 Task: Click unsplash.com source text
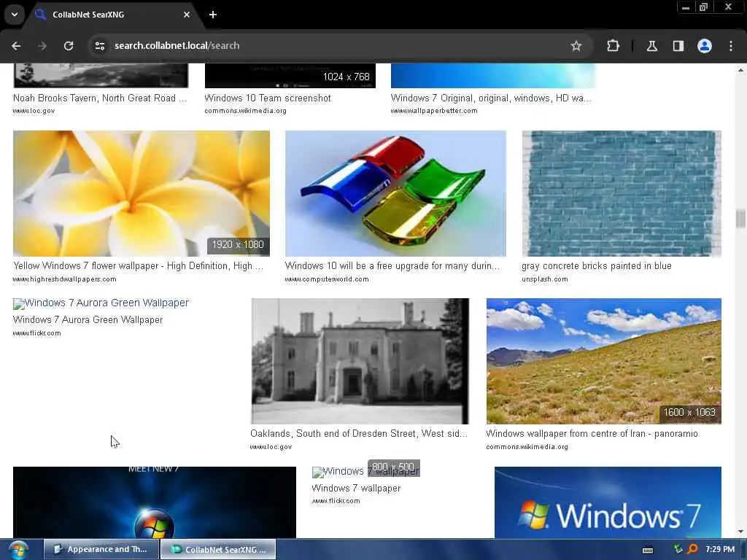click(544, 279)
